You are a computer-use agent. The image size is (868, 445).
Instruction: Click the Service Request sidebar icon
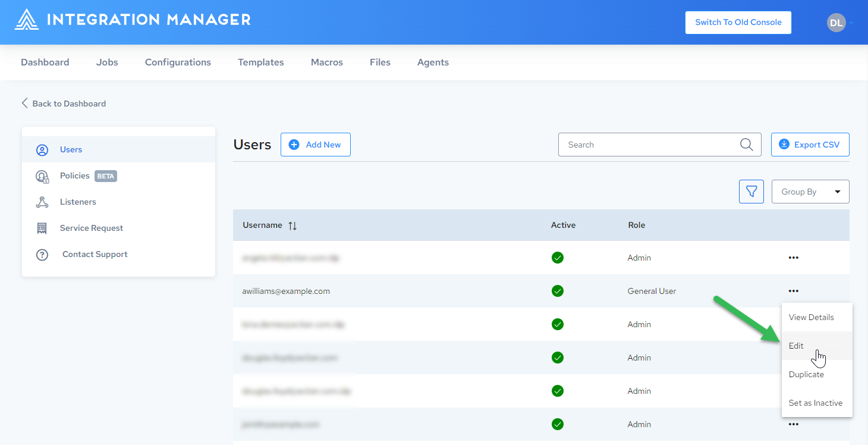[42, 228]
